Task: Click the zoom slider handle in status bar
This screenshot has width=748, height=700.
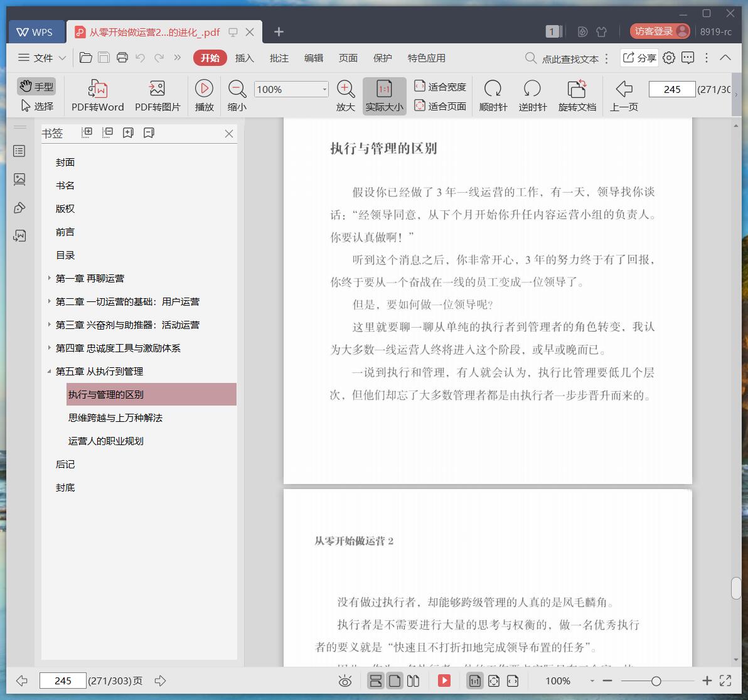Action: pyautogui.click(x=656, y=681)
